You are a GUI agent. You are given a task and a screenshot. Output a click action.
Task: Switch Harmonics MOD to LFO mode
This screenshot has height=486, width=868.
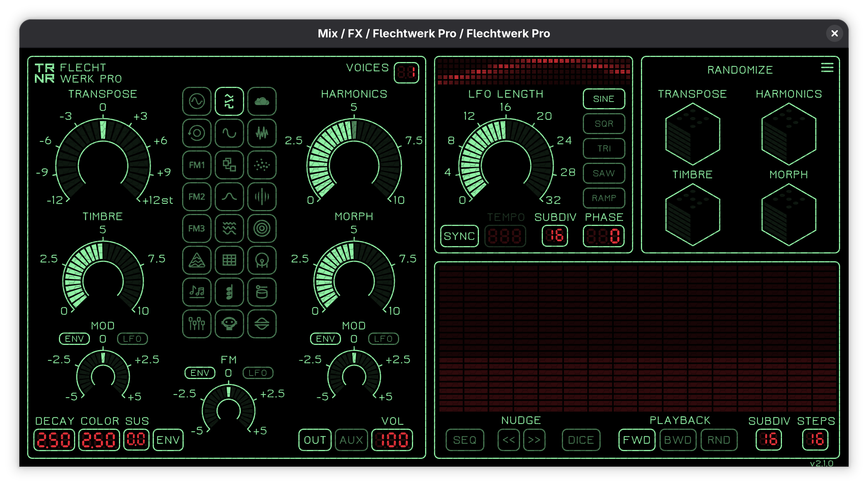tap(383, 338)
